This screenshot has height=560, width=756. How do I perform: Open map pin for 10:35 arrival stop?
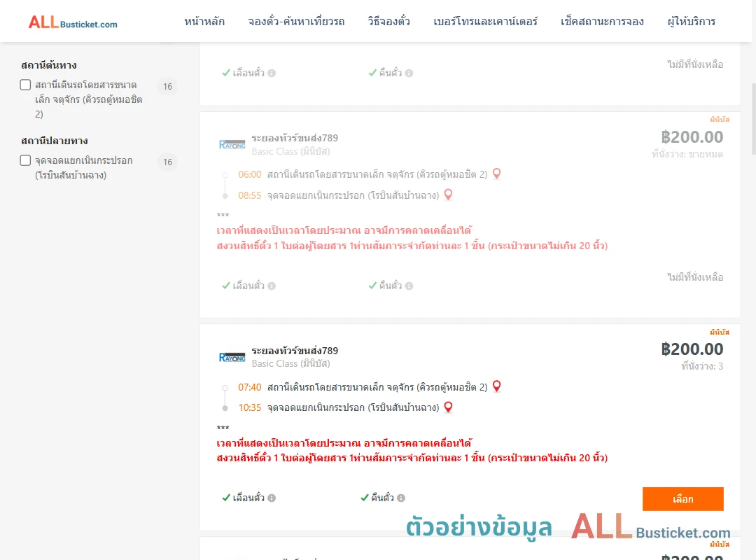tap(449, 407)
